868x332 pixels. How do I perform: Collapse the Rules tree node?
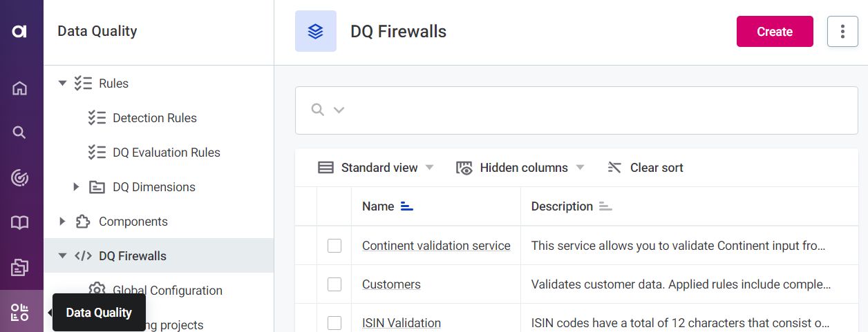[62, 84]
